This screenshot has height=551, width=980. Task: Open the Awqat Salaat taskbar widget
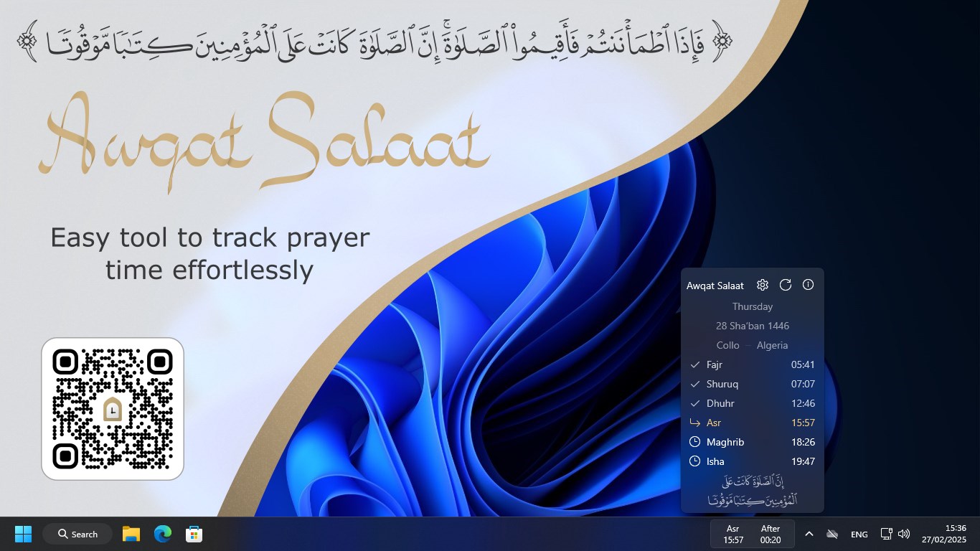point(751,534)
